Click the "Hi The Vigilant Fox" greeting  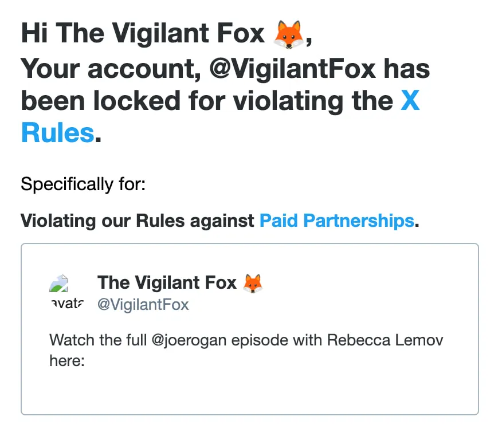coord(143,34)
